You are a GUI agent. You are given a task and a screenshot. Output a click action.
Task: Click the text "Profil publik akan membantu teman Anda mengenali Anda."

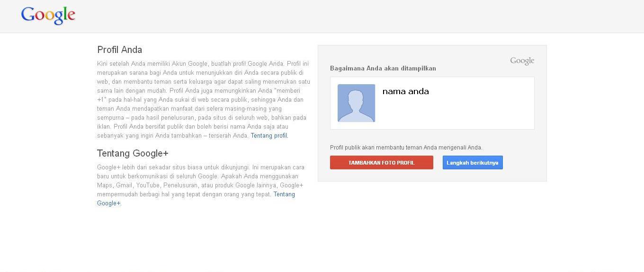[x=406, y=148]
